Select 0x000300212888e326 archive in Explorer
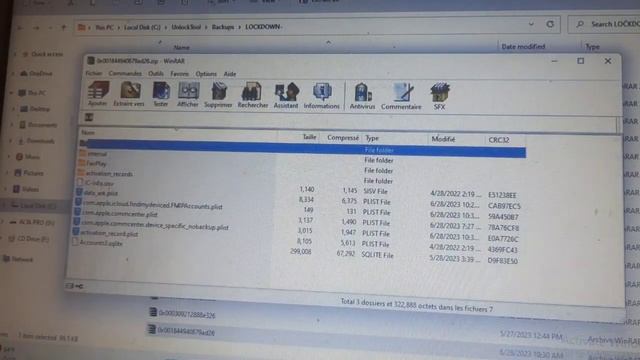The image size is (640, 360). click(182, 313)
